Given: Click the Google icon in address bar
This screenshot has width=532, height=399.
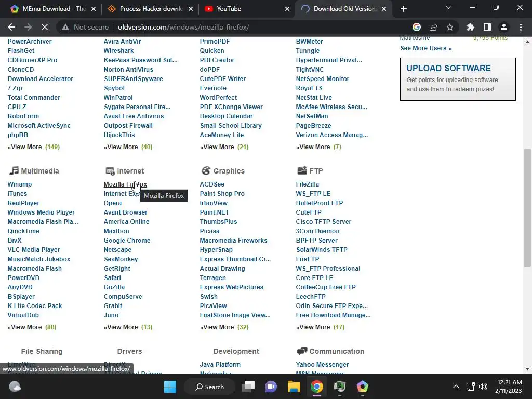Looking at the screenshot, I should pyautogui.click(x=417, y=27).
